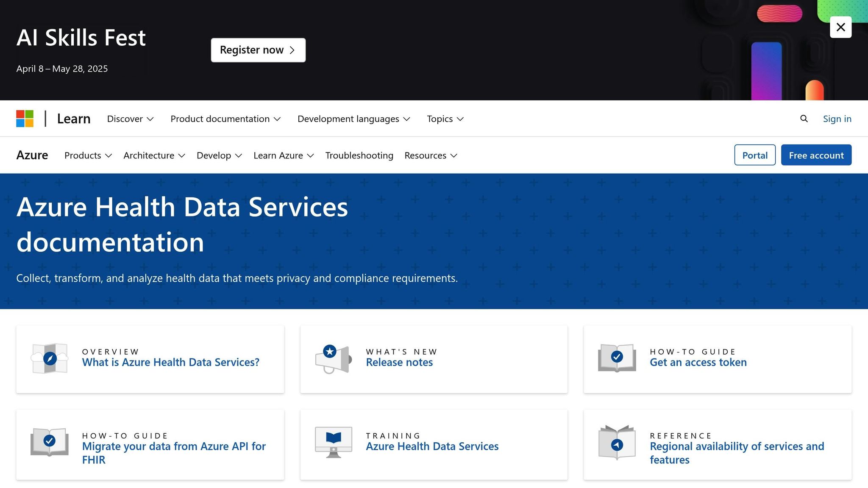Open the search magnifier icon

tap(804, 119)
